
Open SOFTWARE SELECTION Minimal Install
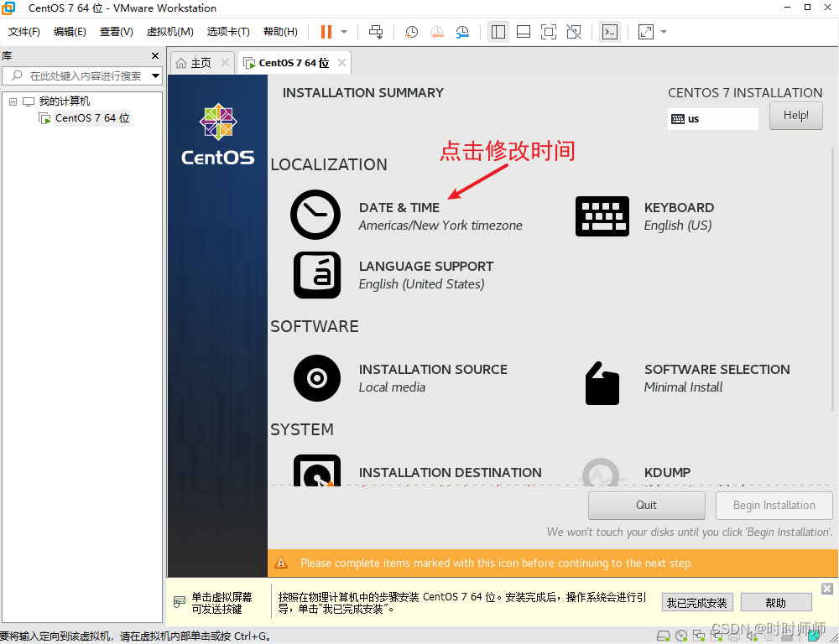point(717,378)
